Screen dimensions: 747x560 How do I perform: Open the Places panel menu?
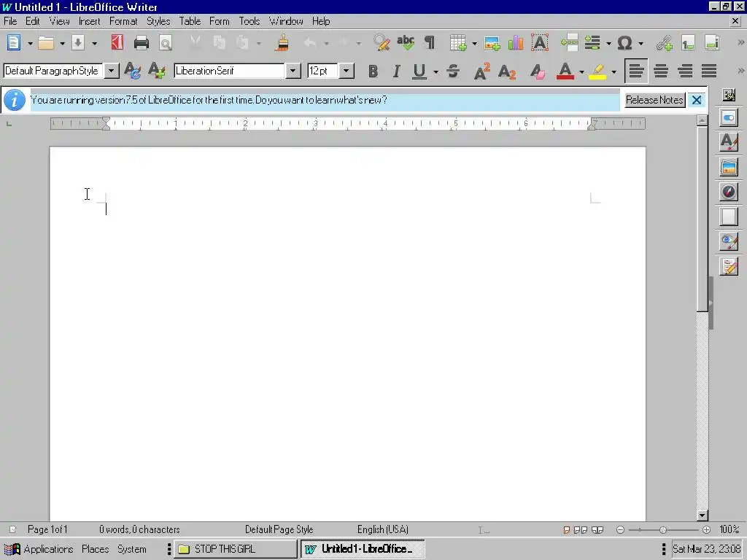coord(96,549)
